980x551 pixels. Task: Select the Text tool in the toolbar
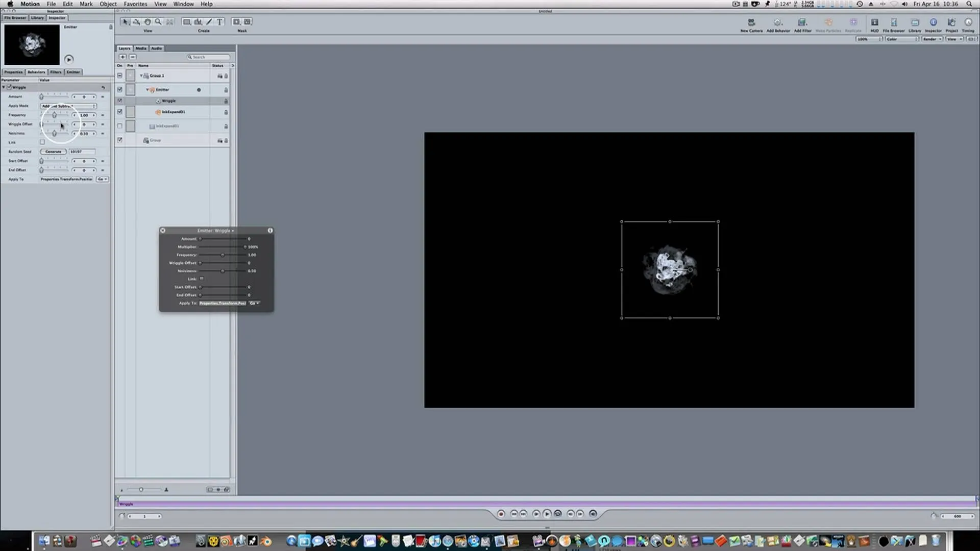coord(219,22)
